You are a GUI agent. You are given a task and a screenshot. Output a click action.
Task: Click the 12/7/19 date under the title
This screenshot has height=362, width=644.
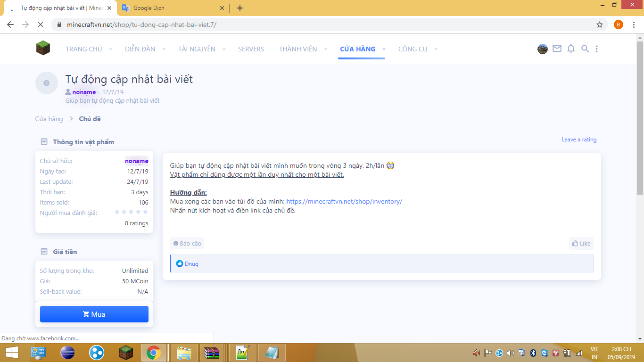(x=113, y=92)
